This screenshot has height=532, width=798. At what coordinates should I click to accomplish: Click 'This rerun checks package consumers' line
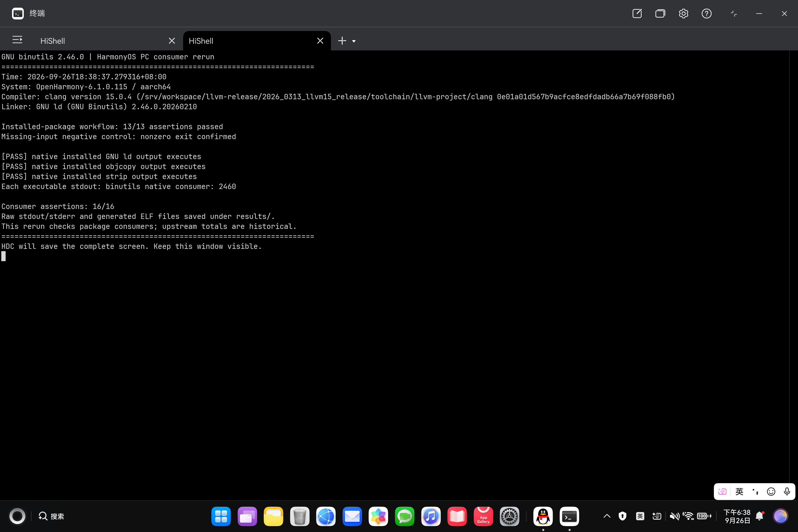click(149, 226)
